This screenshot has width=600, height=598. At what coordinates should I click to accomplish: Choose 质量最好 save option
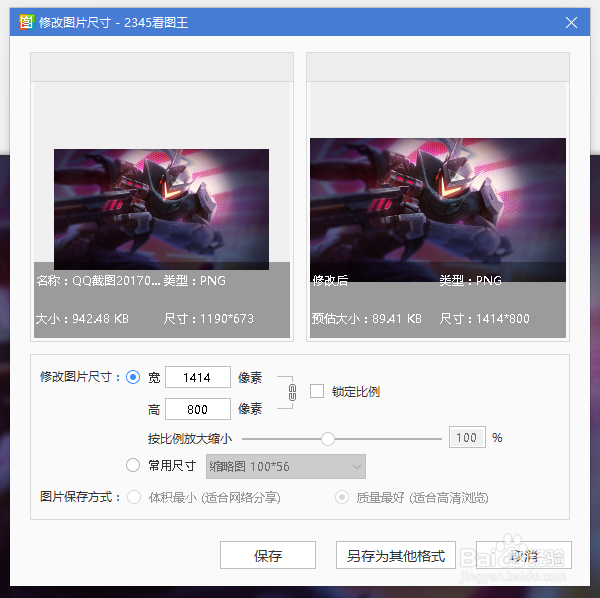342,497
